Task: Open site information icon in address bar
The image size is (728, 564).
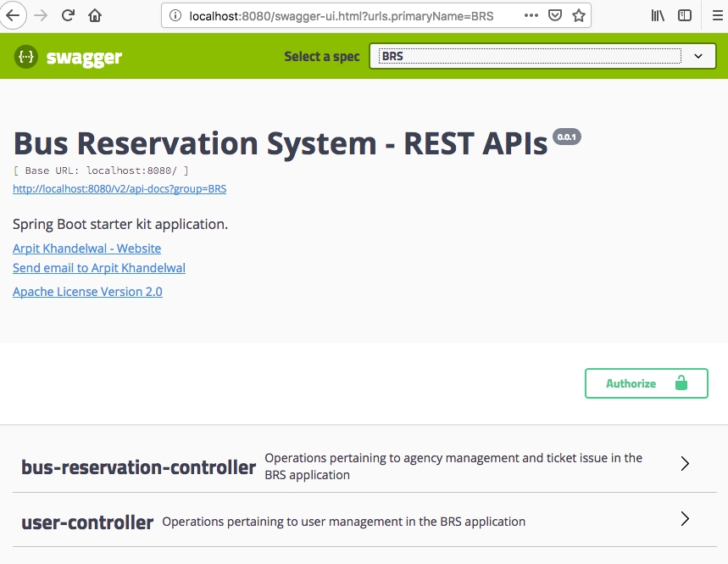Action: 175,16
